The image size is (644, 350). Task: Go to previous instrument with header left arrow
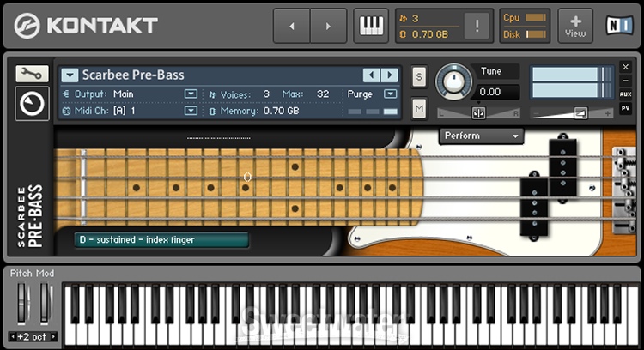coord(292,26)
